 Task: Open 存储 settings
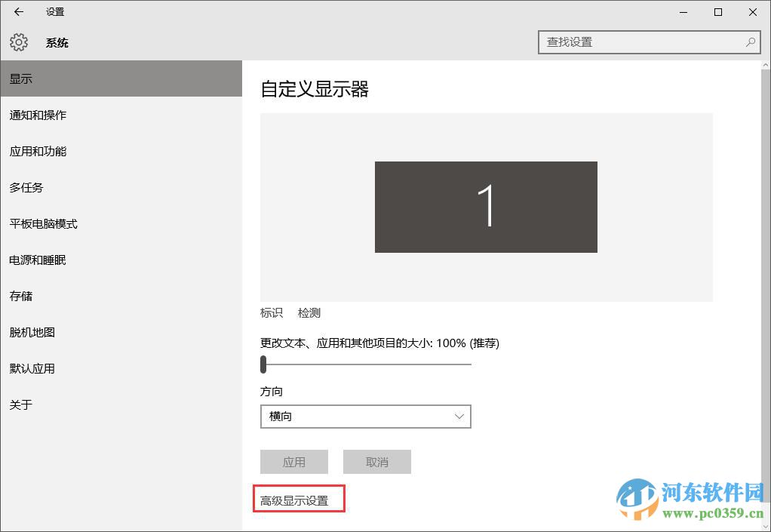tap(20, 296)
